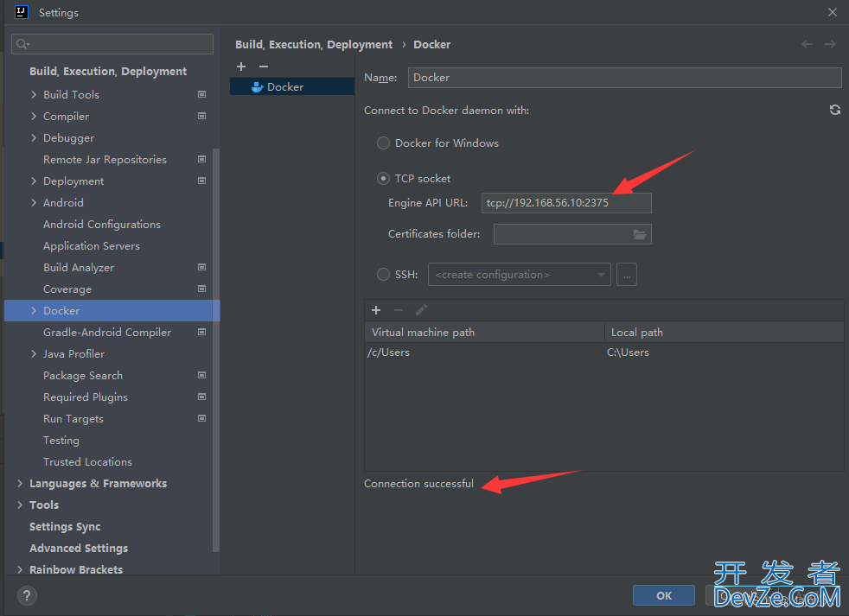
Task: Click project-level icon beside Required Plugins
Action: 202,397
